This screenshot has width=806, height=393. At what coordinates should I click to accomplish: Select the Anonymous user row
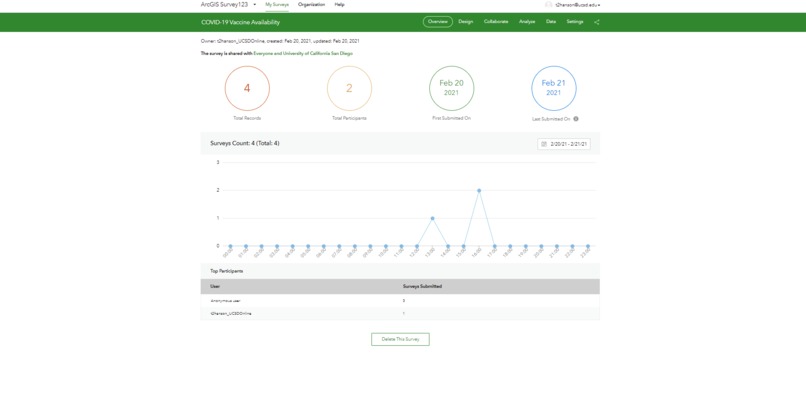400,301
